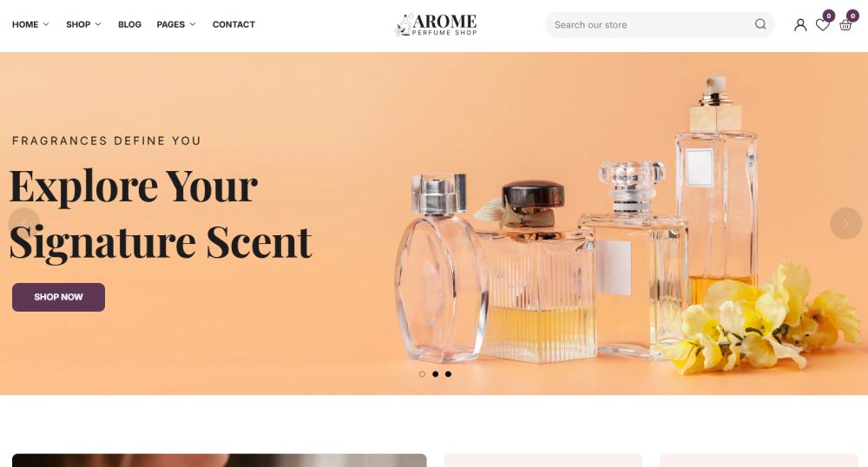The image size is (868, 467).
Task: Click the Shop Now button
Action: 59,297
